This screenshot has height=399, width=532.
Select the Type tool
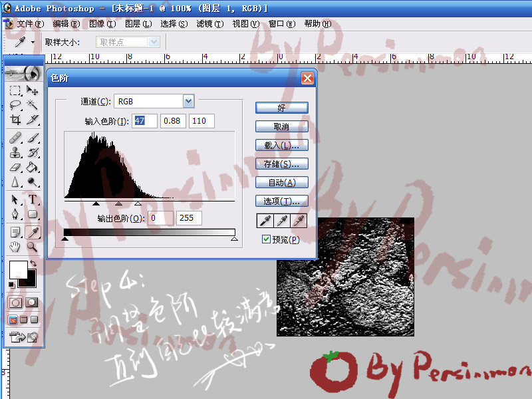click(33, 199)
